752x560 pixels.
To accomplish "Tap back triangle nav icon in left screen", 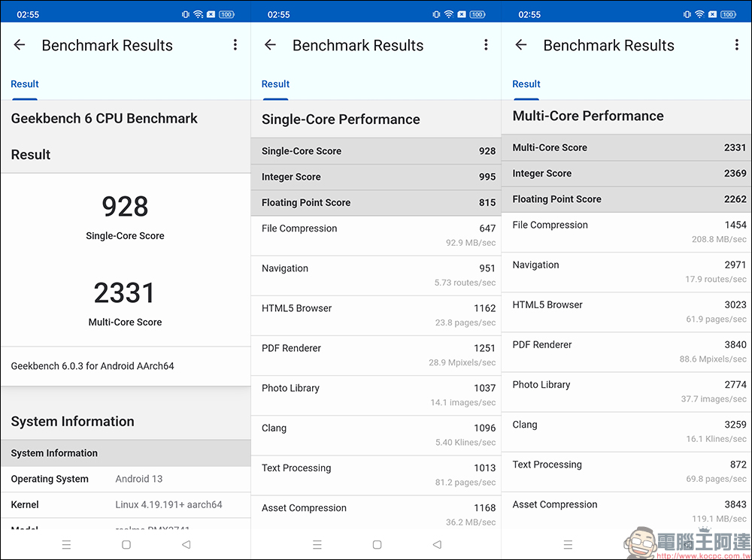I will point(186,545).
